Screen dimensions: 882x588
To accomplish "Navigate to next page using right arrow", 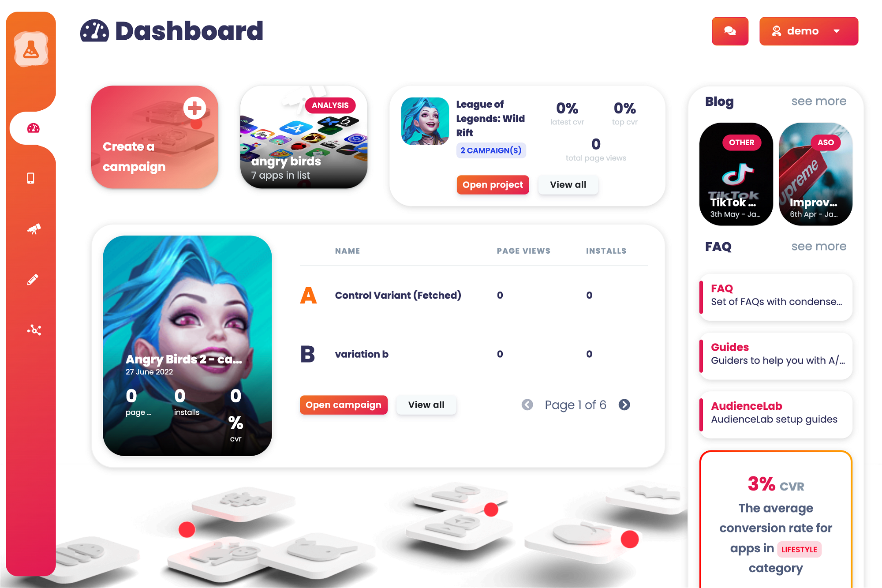I will (624, 405).
